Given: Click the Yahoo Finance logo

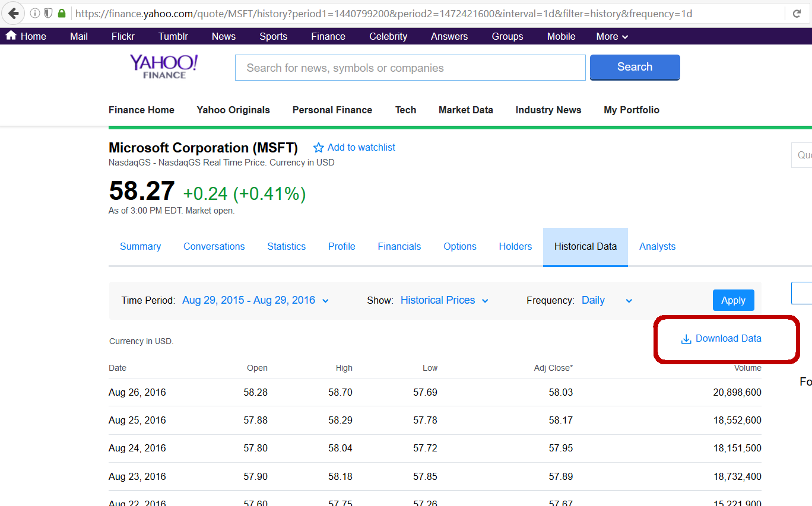Looking at the screenshot, I should coord(164,66).
